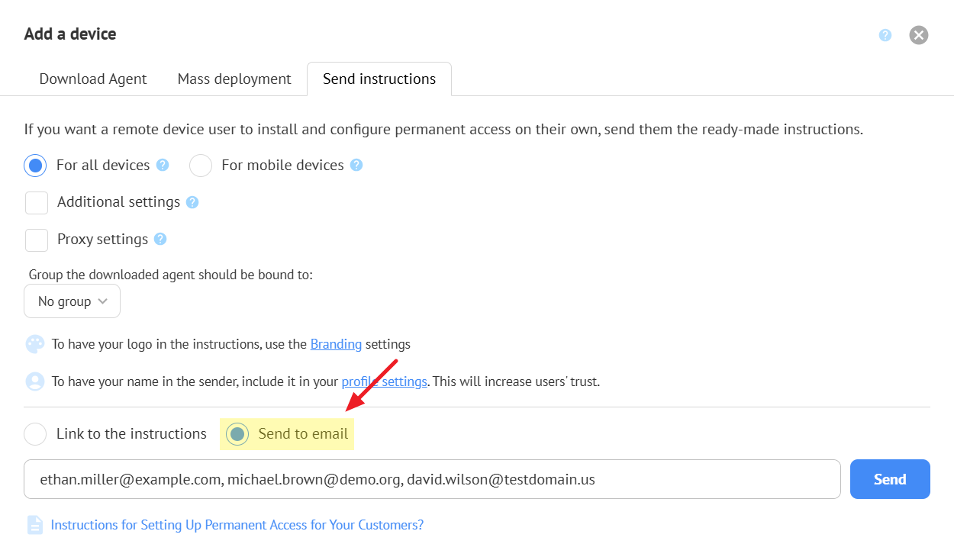Switch to the Download Agent tab
Screen dimensions: 954x560
click(x=93, y=79)
